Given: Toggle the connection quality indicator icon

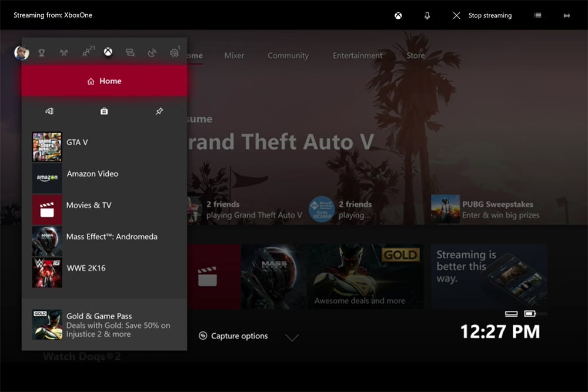Looking at the screenshot, I should click(567, 15).
